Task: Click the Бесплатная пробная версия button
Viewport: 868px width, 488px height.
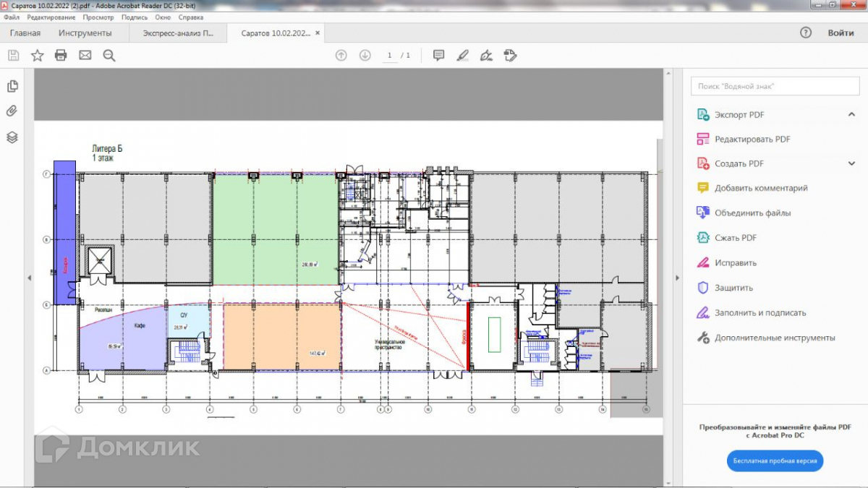Action: tap(775, 461)
